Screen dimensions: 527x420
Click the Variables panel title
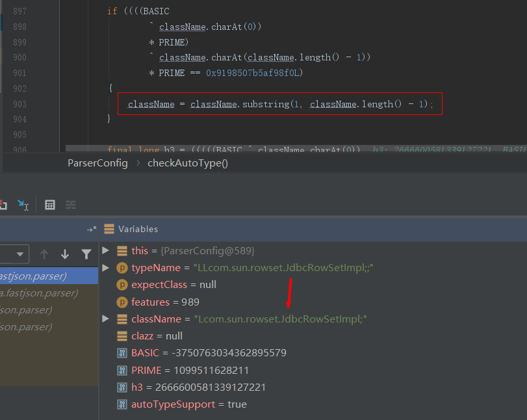[138, 229]
